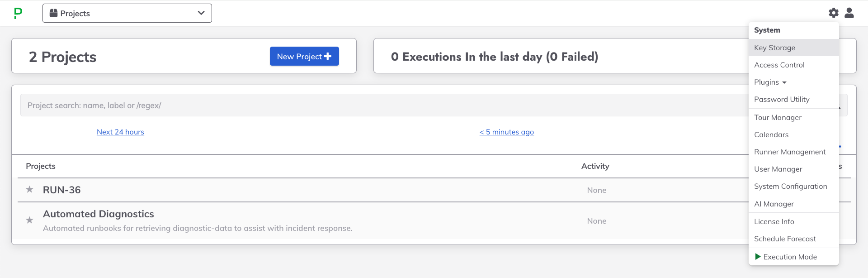
Task: Toggle favorite star for Automated Diagnostics
Action: coord(29,220)
